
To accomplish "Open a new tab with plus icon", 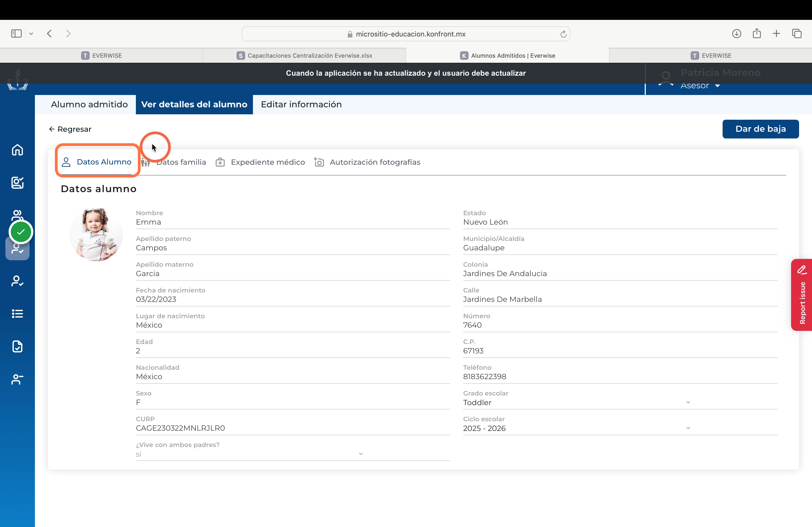I will pos(777,33).
